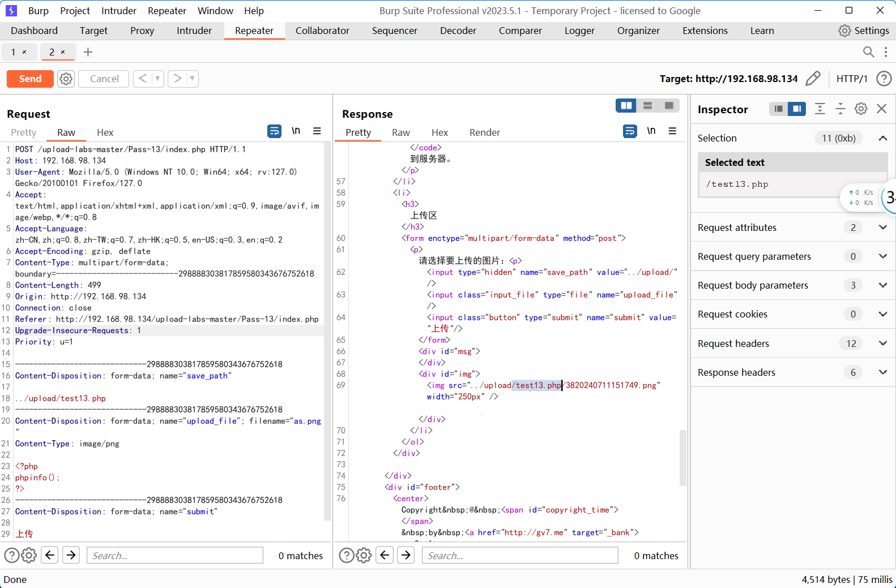Image resolution: width=896 pixels, height=588 pixels.
Task: Click the HTTP/1 protocol label
Action: (x=852, y=79)
